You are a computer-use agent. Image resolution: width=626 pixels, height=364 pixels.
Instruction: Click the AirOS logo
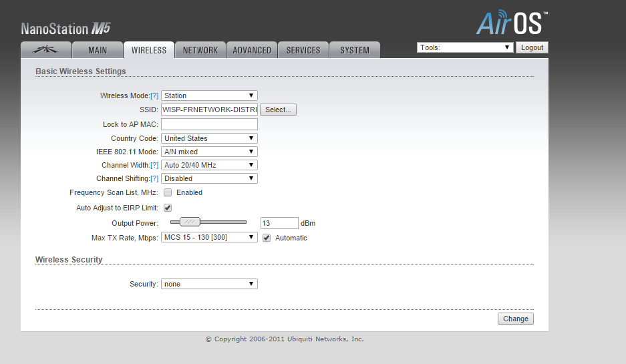pyautogui.click(x=512, y=22)
